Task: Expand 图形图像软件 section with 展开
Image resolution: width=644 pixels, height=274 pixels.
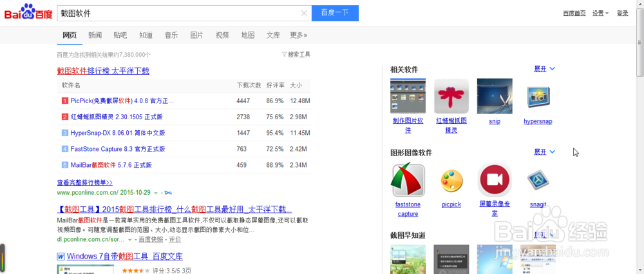Action: pyautogui.click(x=544, y=152)
